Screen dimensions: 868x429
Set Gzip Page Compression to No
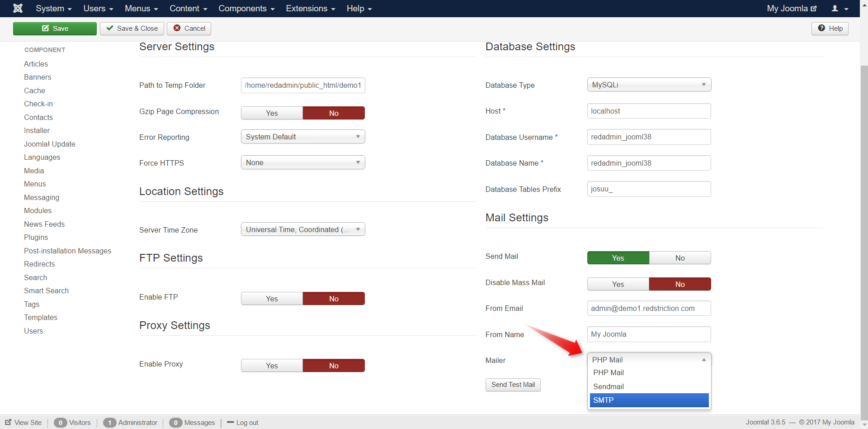[334, 113]
